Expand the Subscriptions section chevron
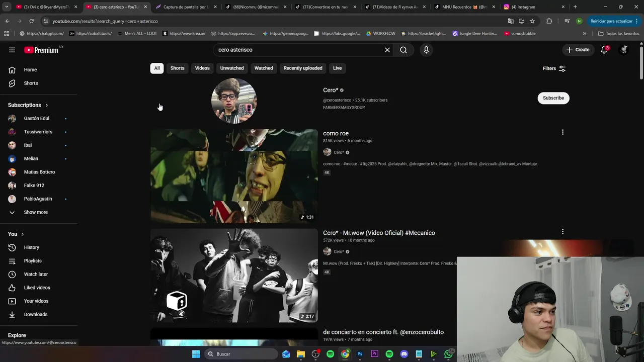Image resolution: width=644 pixels, height=362 pixels. tap(47, 105)
